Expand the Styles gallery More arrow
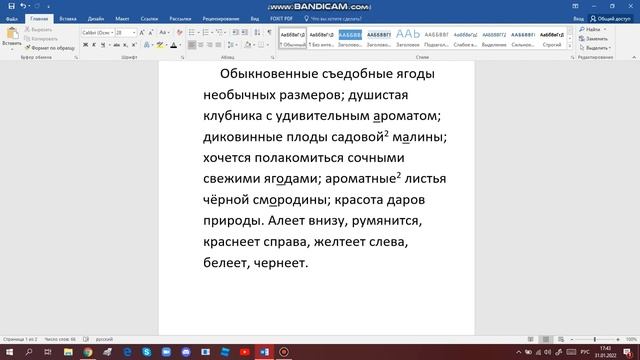640x360 pixels. [570, 46]
